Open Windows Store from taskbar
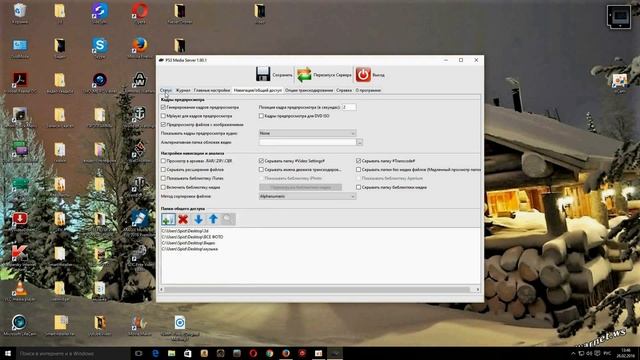 point(188,353)
